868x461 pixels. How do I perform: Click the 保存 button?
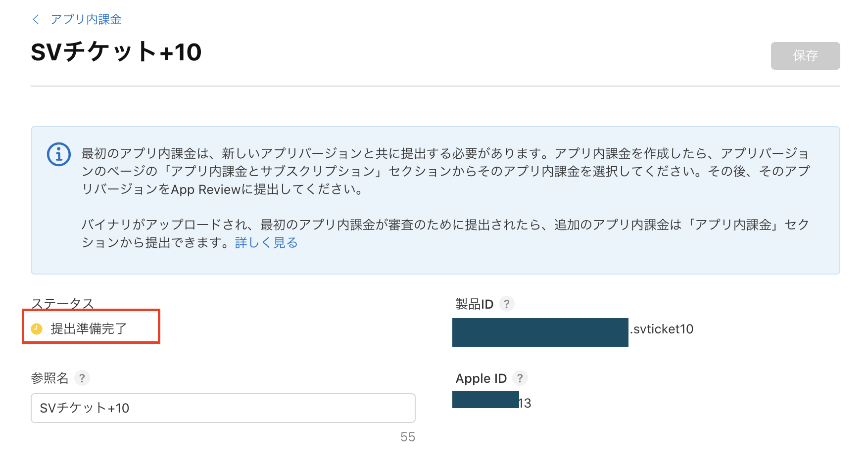click(x=805, y=56)
